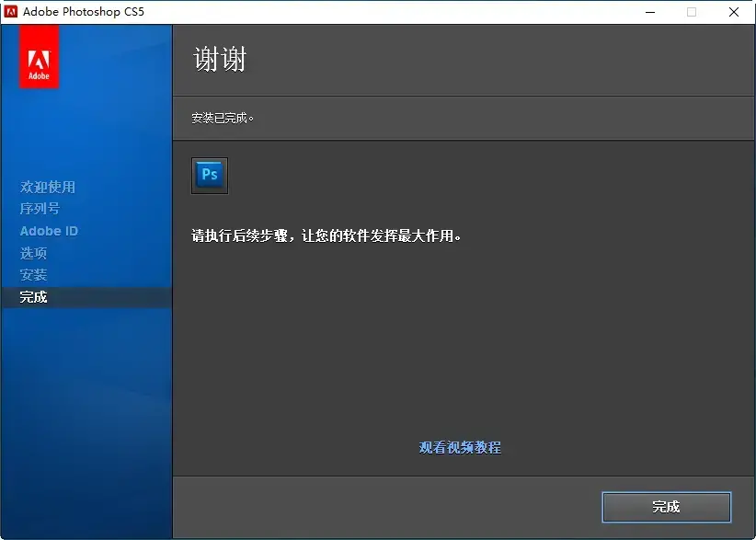Select the 欢迎使用 step in sidebar
Image resolution: width=756 pixels, height=540 pixels.
click(x=48, y=187)
